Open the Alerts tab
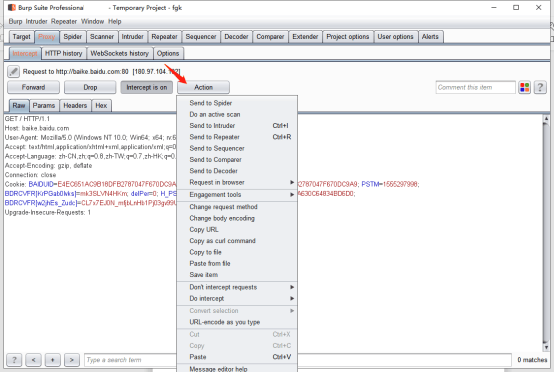Image resolution: width=554 pixels, height=372 pixels. coord(430,37)
